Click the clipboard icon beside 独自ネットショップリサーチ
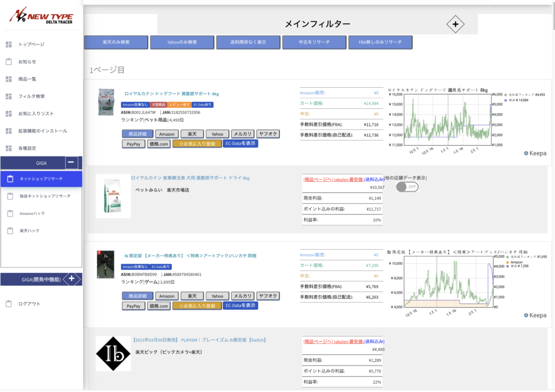The height and width of the screenshot is (392, 555). coord(10,196)
